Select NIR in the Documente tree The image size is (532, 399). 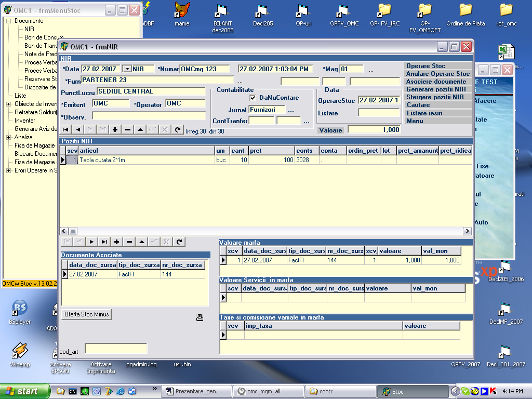(29, 29)
